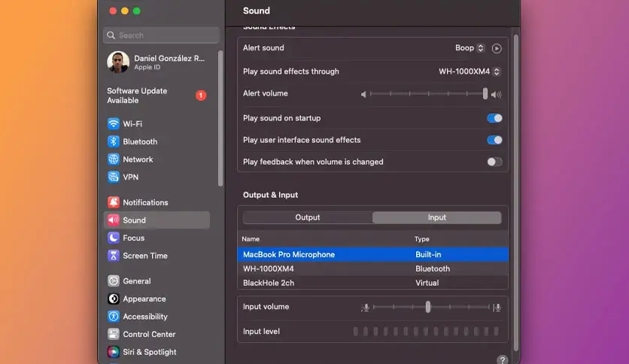This screenshot has width=629, height=364.
Task: Choose BlackHole 2ch virtual input
Action: [372, 283]
